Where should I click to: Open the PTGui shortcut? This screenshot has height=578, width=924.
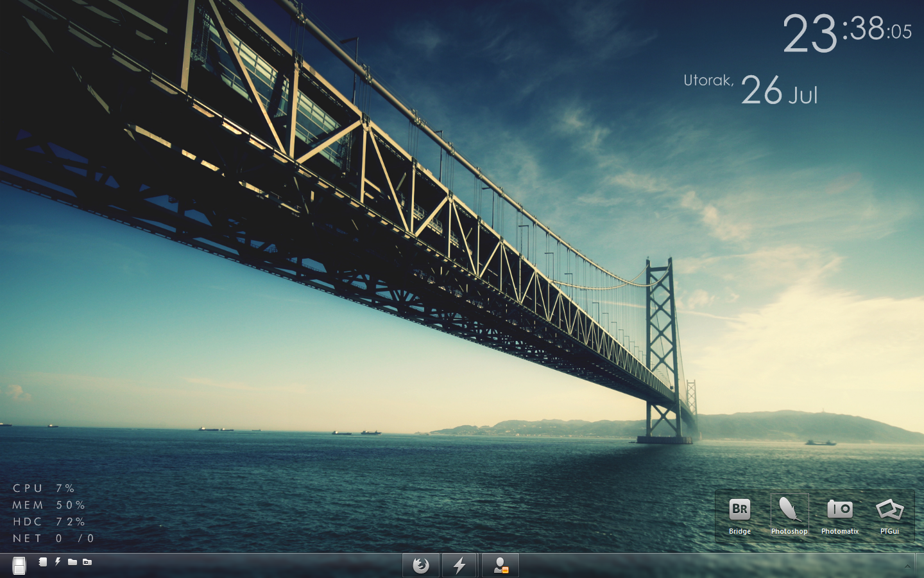tap(889, 516)
